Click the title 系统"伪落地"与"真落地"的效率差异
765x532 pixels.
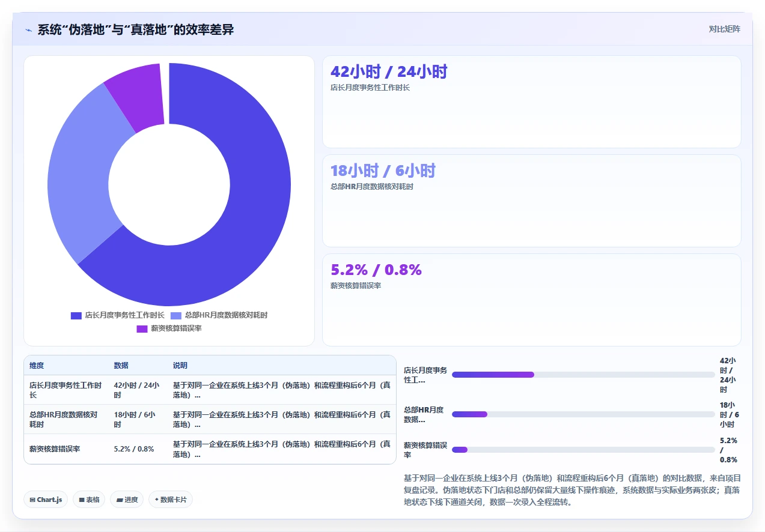pyautogui.click(x=136, y=29)
